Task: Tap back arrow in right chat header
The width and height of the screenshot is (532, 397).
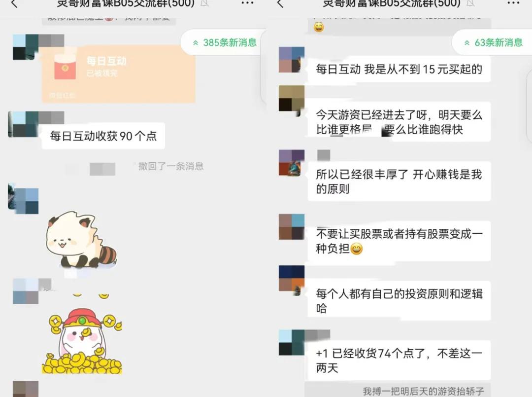Action: pos(280,3)
